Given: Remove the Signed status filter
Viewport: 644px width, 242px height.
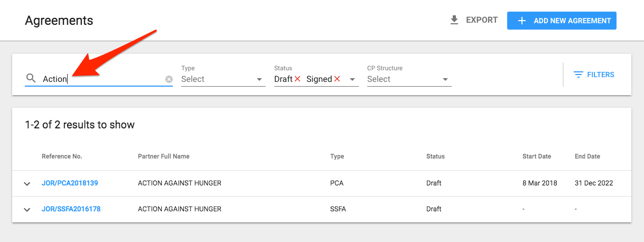Looking at the screenshot, I should point(337,79).
